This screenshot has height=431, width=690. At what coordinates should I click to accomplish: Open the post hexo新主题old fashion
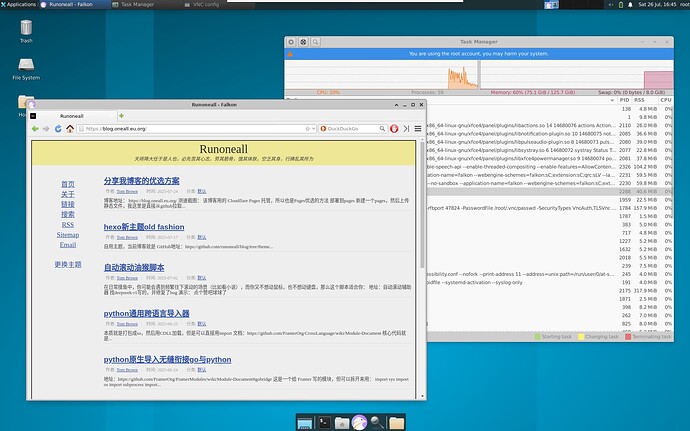[x=144, y=227]
